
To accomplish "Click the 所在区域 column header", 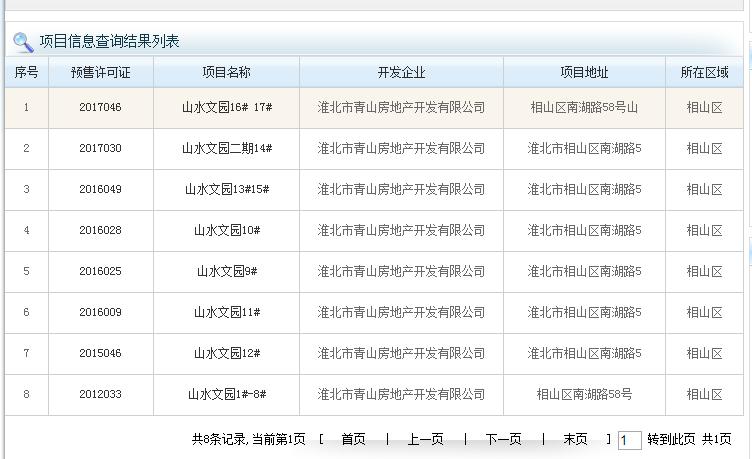I will coord(704,72).
